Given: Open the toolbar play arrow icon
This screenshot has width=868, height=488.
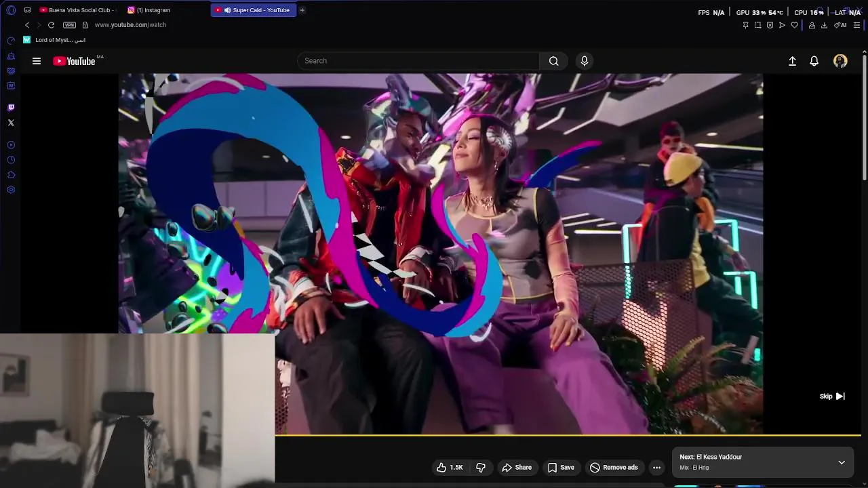Looking at the screenshot, I should tap(782, 25).
